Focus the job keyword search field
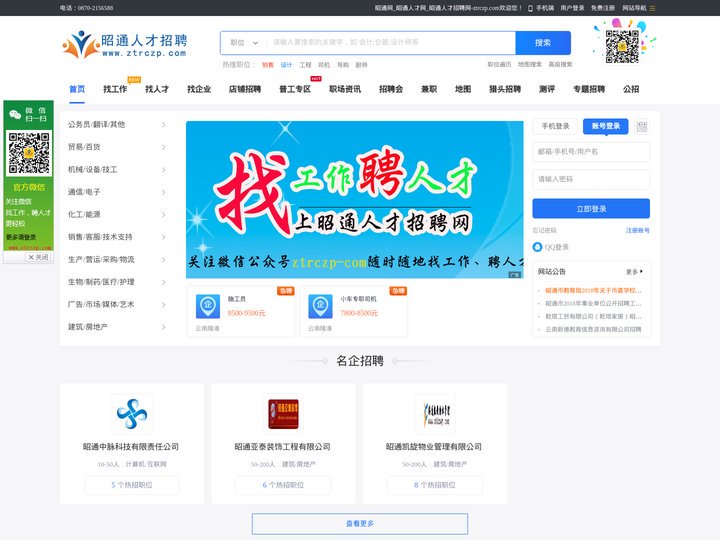Viewport: 720px width, 540px height. pyautogui.click(x=391, y=43)
